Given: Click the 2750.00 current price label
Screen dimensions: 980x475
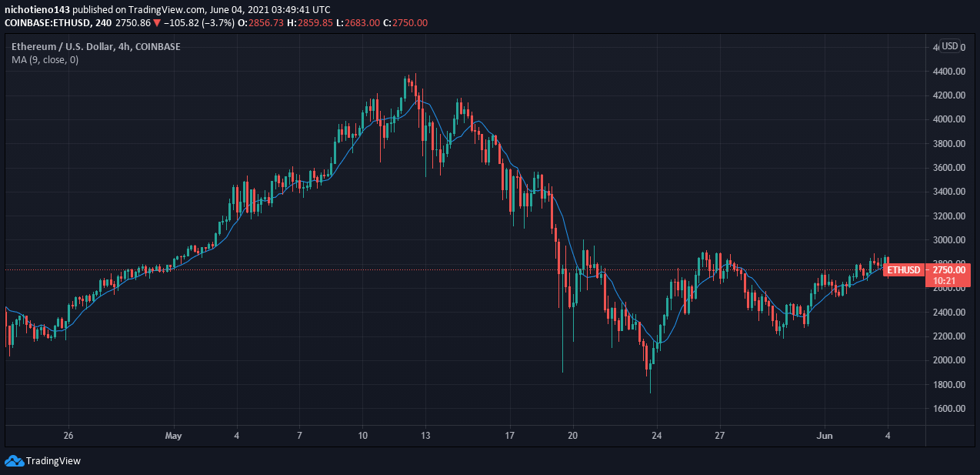Looking at the screenshot, I should 950,269.
